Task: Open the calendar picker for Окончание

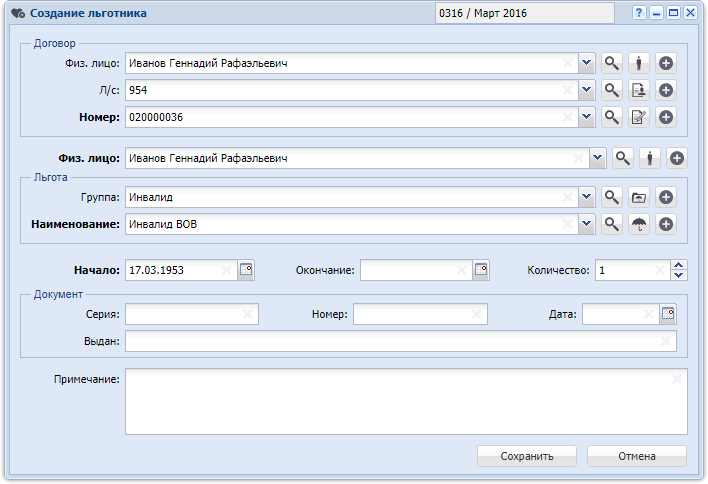Action: (481, 270)
